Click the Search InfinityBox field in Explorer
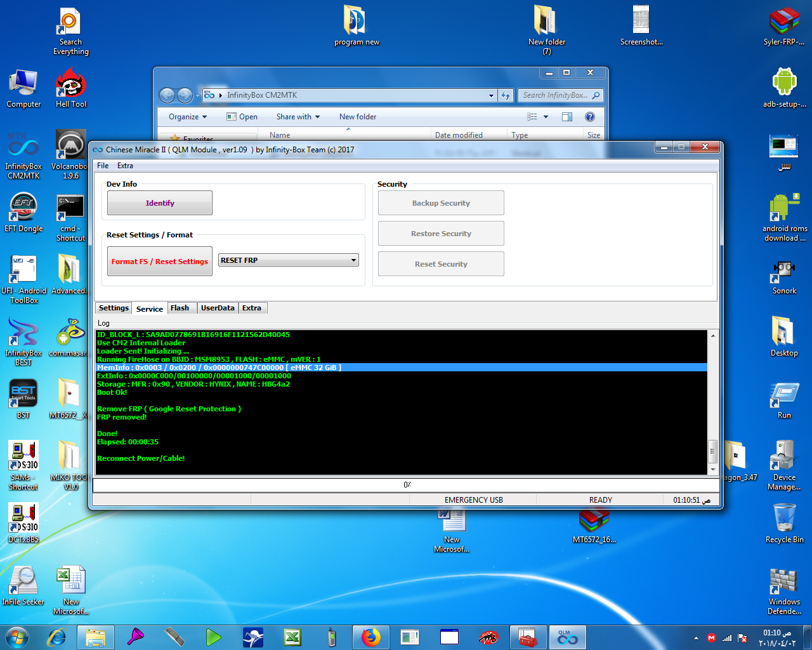The width and height of the screenshot is (812, 650). click(560, 95)
